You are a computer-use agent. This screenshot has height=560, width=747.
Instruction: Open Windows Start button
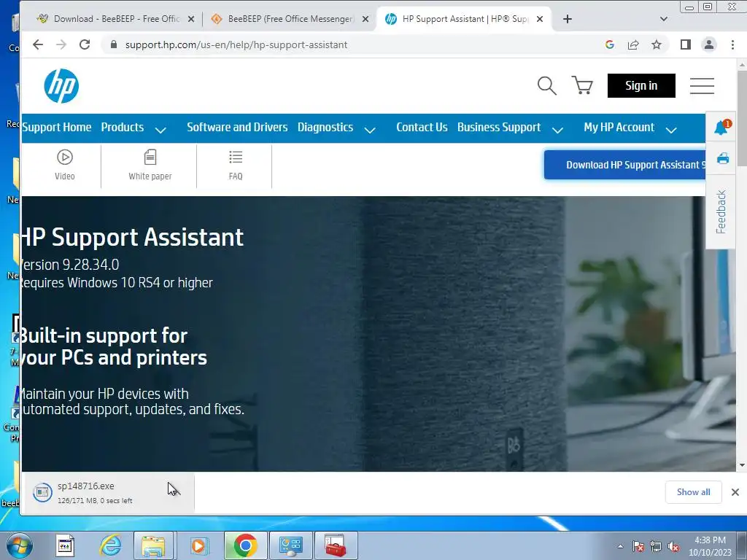[19, 545]
